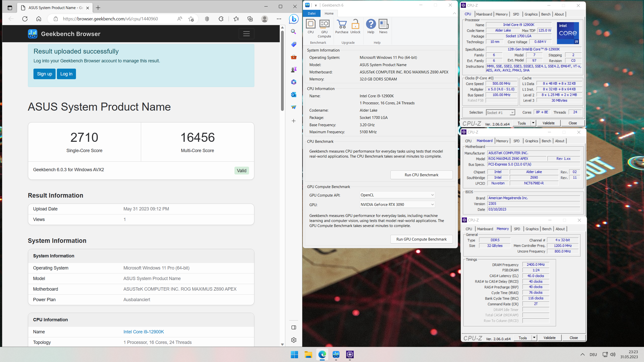Viewport: 644px width, 362px height.
Task: Refresh the Edge browser page
Action: point(25,19)
